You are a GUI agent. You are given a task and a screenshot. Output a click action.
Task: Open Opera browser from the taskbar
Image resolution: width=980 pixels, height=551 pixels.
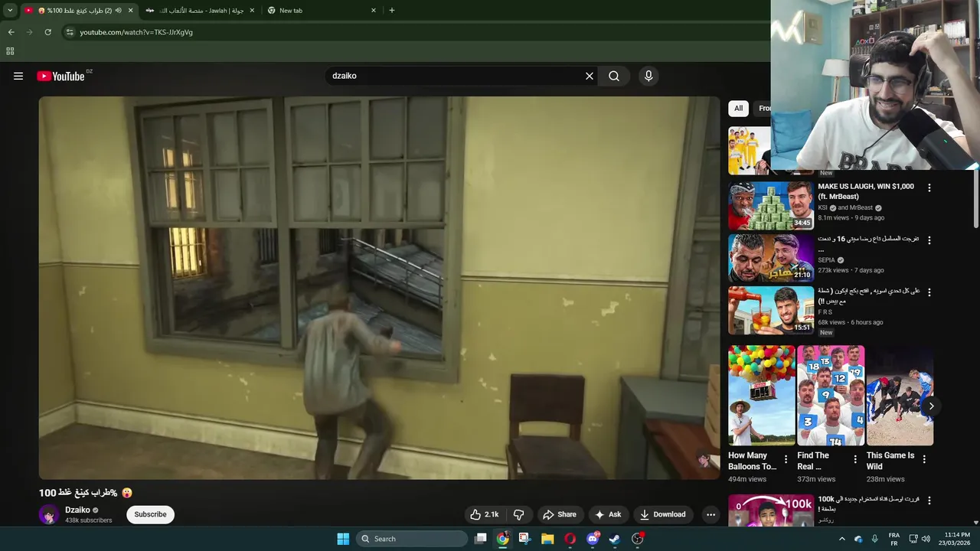tap(570, 539)
